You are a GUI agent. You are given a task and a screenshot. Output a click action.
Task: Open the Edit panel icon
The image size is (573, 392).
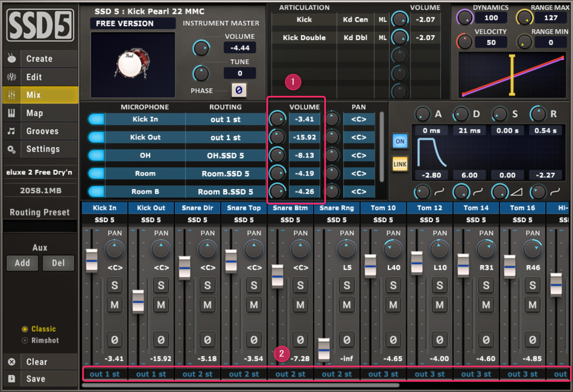coord(11,77)
